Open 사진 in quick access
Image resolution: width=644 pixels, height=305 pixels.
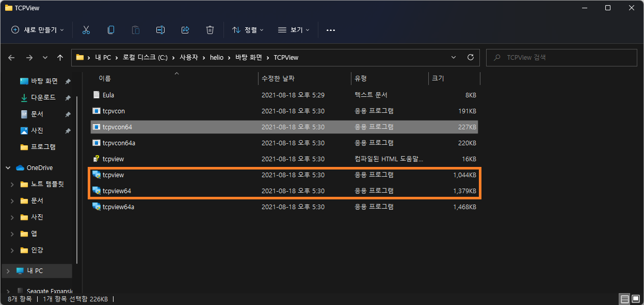[x=37, y=130]
